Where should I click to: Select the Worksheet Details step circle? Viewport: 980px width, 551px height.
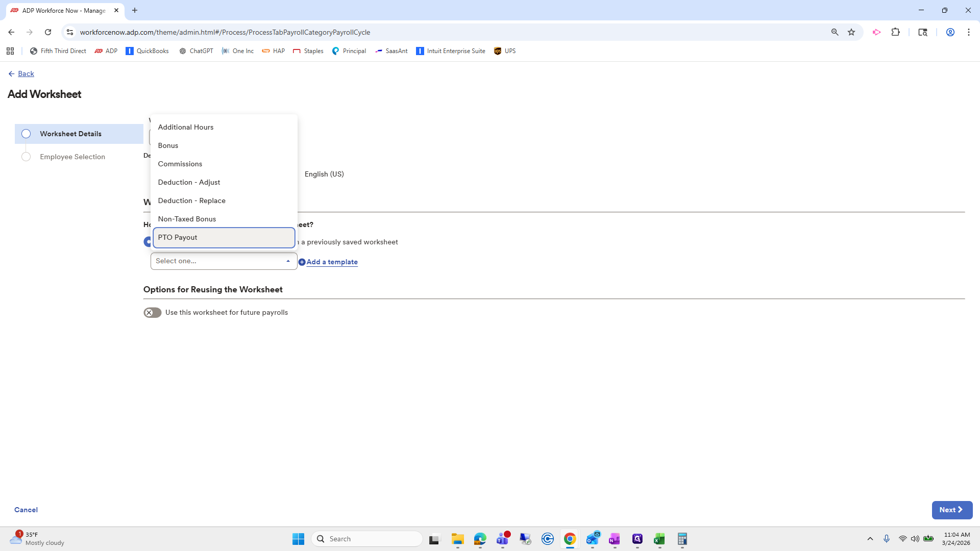click(x=26, y=134)
